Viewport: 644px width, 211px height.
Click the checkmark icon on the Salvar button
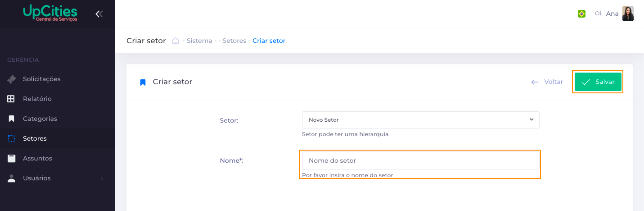point(585,82)
